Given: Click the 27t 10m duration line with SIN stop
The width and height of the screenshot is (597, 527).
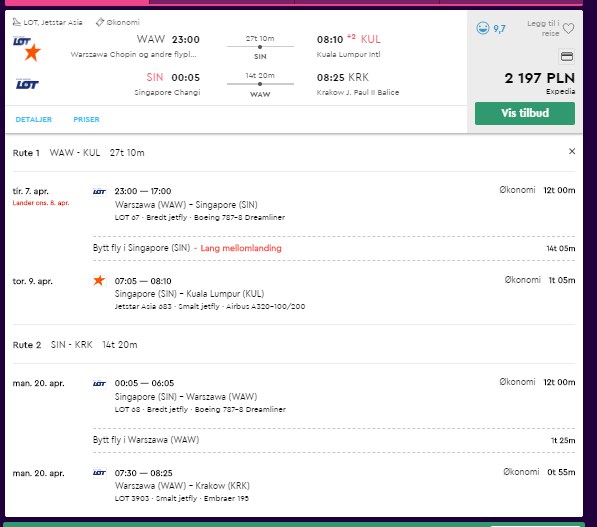Looking at the screenshot, I should click(x=260, y=47).
